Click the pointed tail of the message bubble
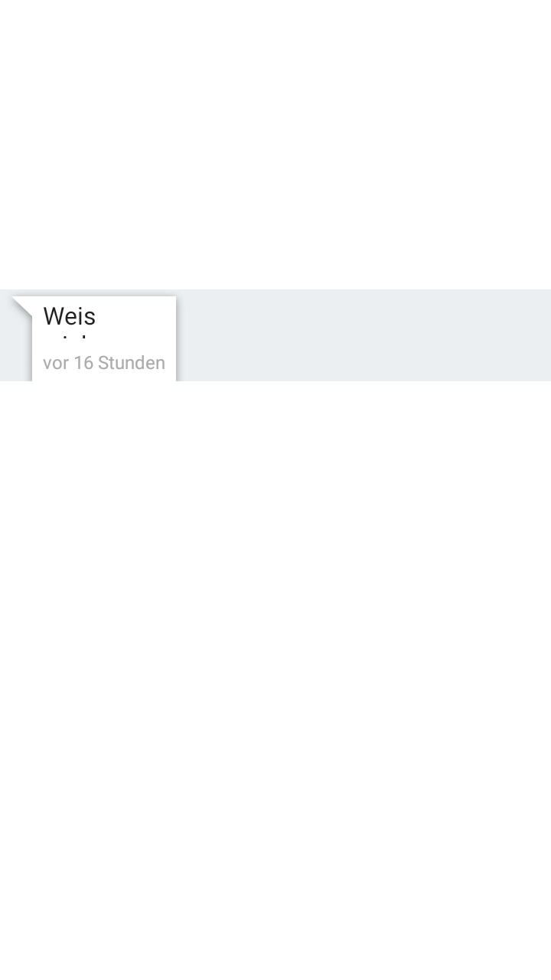551x980 pixels. (21, 306)
